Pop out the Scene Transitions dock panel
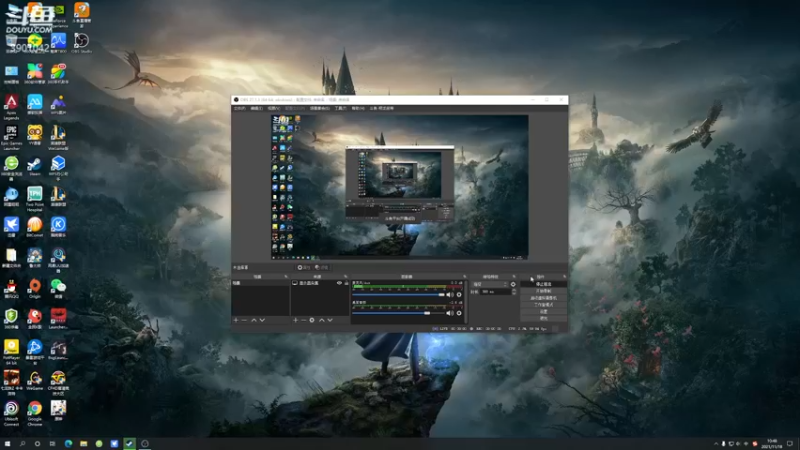The image size is (800, 450). [x=514, y=277]
